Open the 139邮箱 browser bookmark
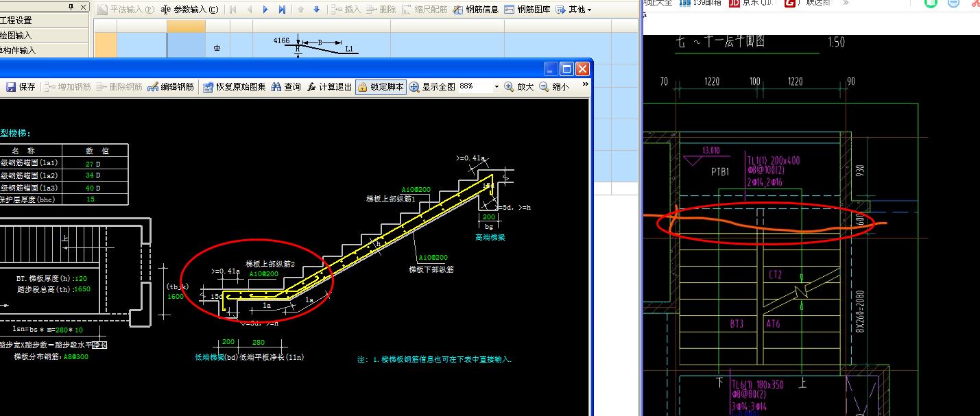This screenshot has height=416, width=980. [x=700, y=3]
